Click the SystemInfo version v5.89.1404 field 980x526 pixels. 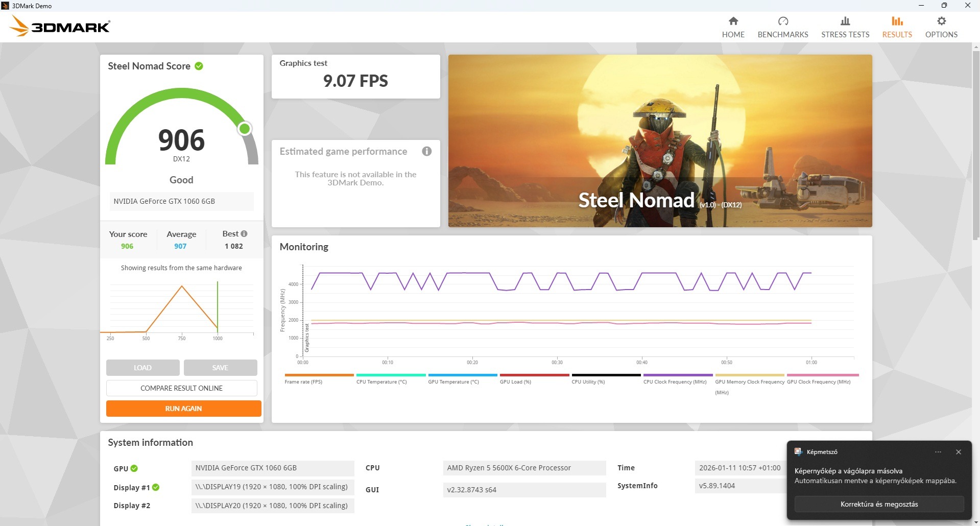[x=740, y=486]
